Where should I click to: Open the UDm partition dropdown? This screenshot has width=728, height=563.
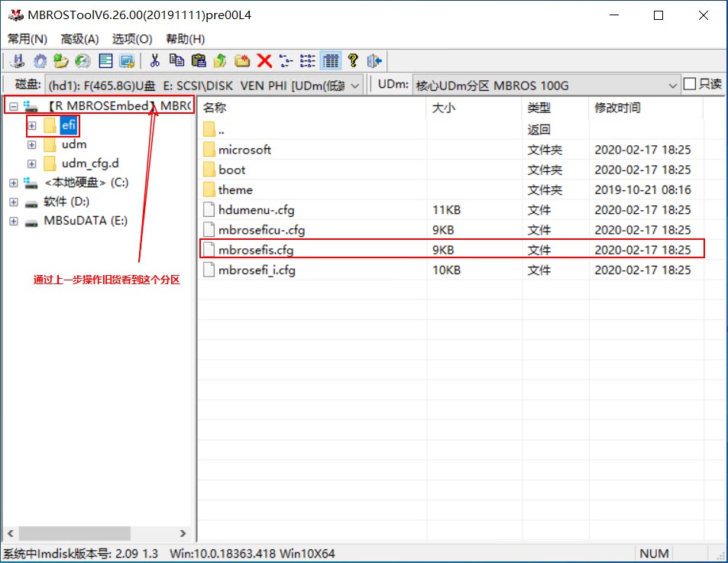tap(672, 86)
